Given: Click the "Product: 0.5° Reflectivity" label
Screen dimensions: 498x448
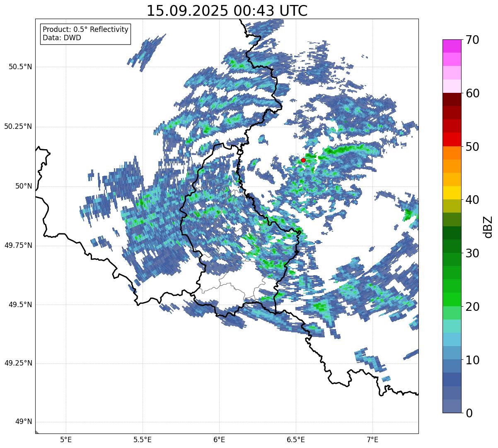Looking at the screenshot, I should pos(85,30).
